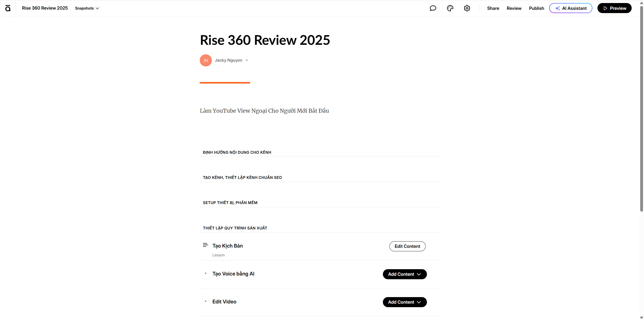
Task: Open the theme palette icon
Action: (x=450, y=8)
